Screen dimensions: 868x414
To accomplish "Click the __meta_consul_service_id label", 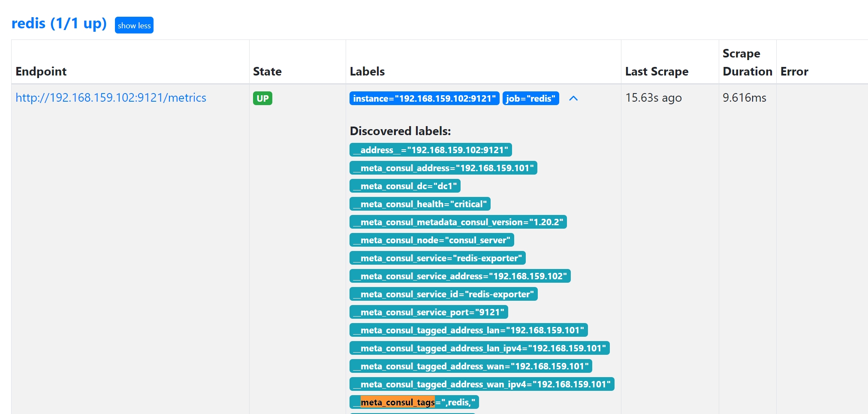I will click(x=443, y=294).
